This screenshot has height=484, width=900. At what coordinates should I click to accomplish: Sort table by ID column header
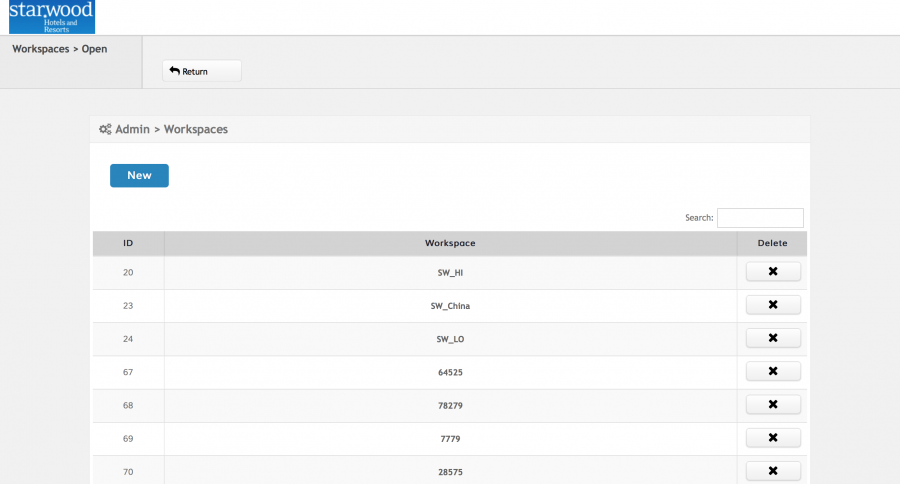tap(128, 243)
